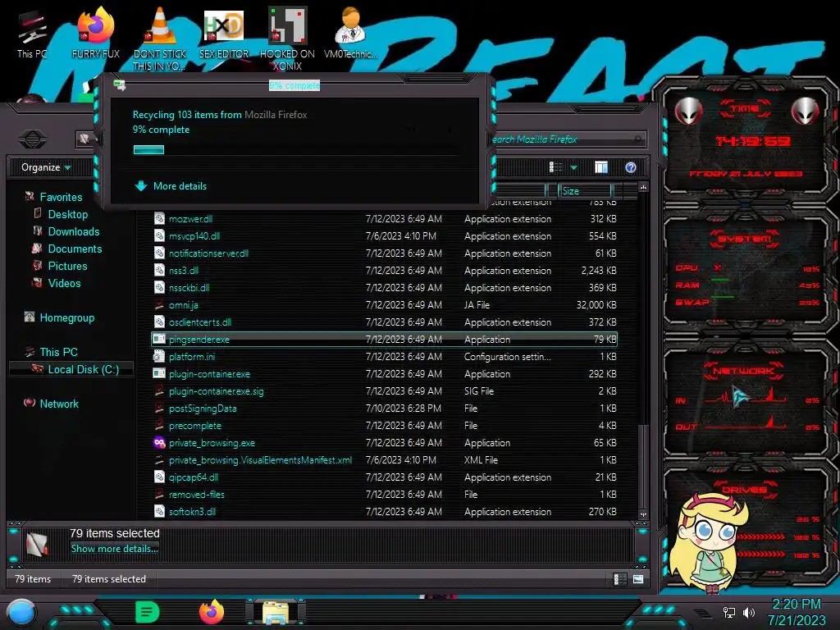Click the network tray icon
840x630 pixels.
(728, 612)
